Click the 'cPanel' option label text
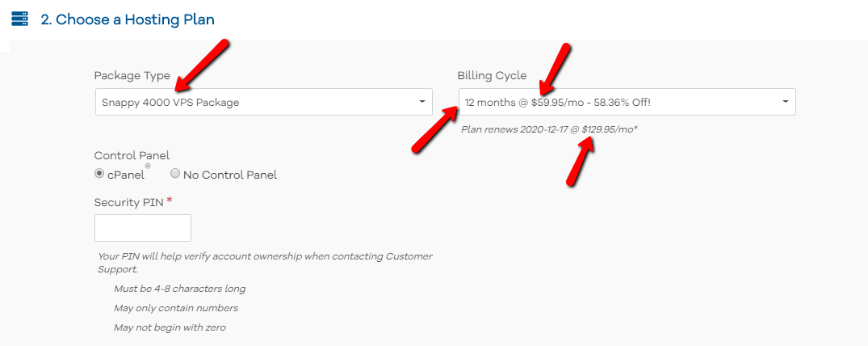 pos(125,175)
